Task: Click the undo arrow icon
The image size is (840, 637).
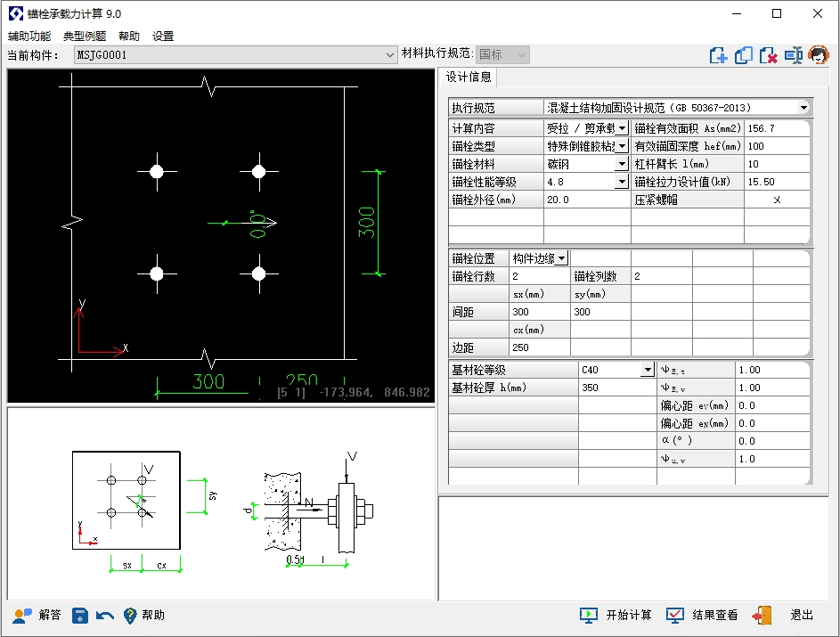Action: pos(105,616)
